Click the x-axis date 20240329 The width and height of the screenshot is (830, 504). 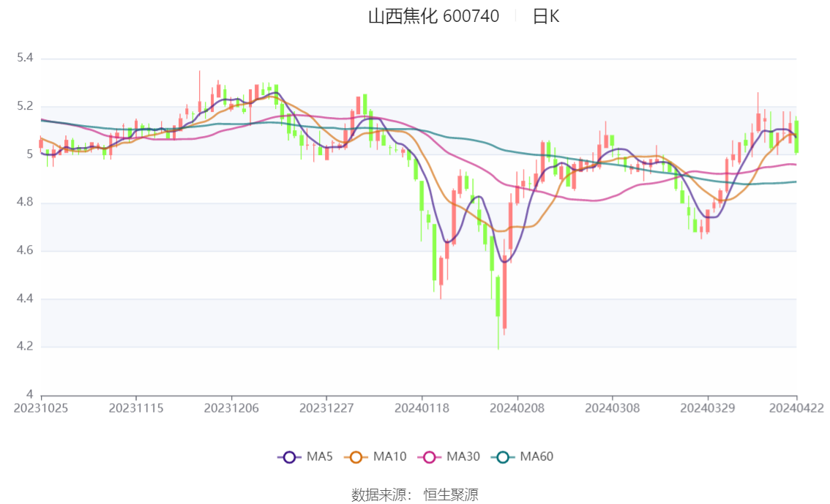click(708, 408)
